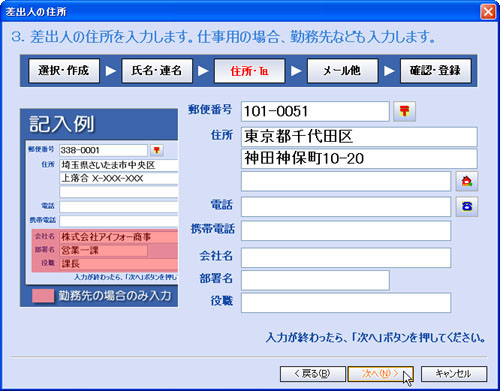The height and width of the screenshot is (391, 500).
Task: Focus the empty 電話 input field
Action: (x=346, y=207)
